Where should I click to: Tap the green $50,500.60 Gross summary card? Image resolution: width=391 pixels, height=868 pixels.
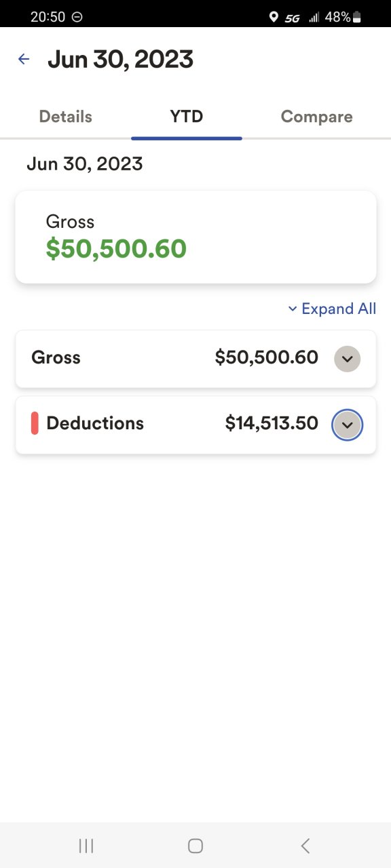pyautogui.click(x=195, y=237)
